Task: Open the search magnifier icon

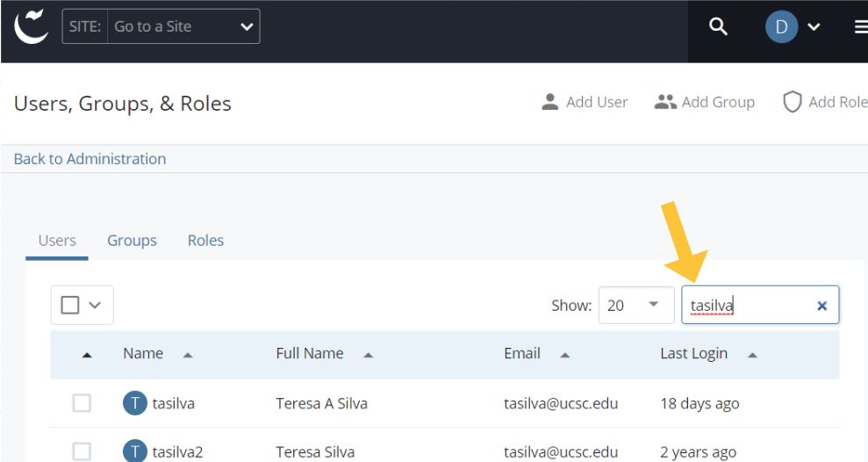Action: [718, 26]
